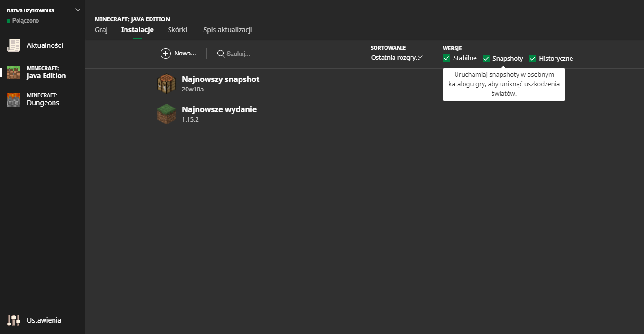Select the Najnowszy snapshot installation

[221, 80]
